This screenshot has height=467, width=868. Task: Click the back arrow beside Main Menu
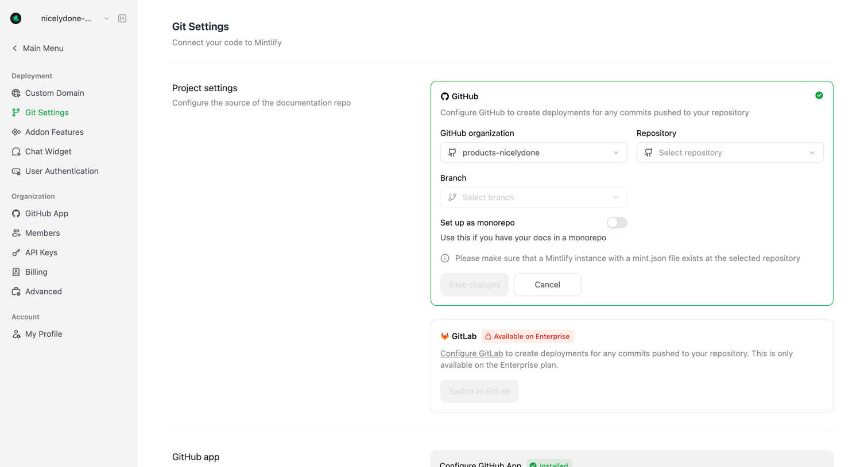click(x=15, y=48)
